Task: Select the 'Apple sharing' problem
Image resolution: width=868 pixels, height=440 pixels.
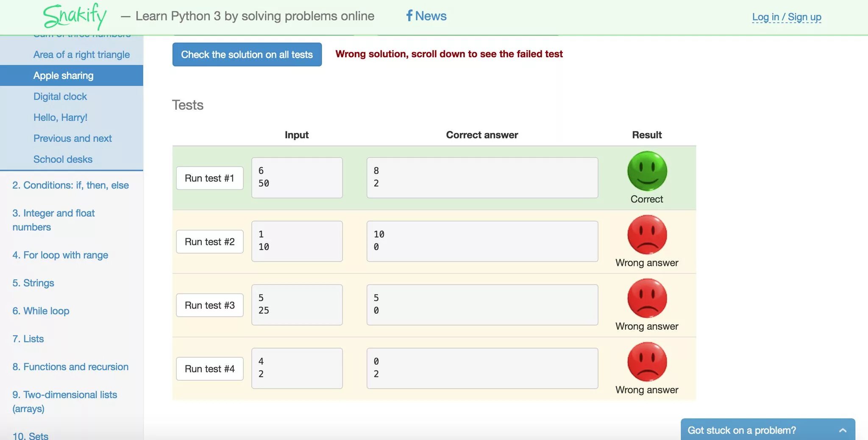Action: (x=64, y=75)
